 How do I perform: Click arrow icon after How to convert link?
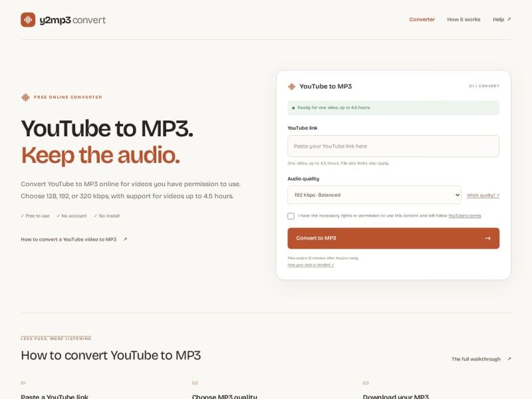[x=125, y=239]
